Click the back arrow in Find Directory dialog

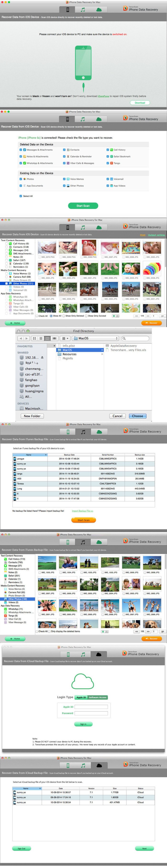(x=21, y=338)
